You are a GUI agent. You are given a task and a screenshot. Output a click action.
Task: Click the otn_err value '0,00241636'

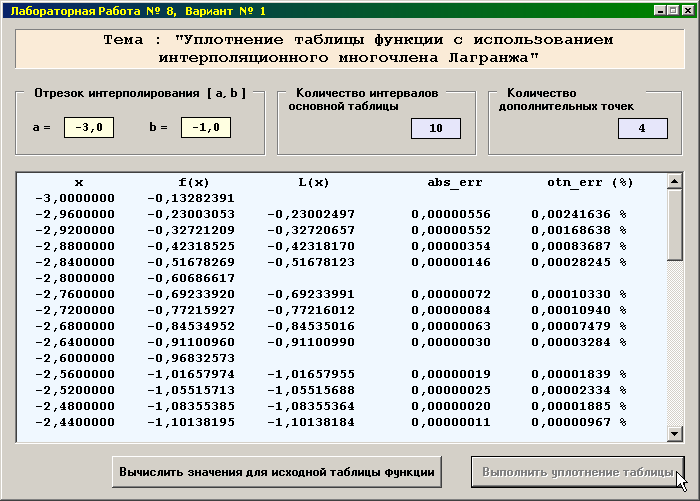pos(571,214)
